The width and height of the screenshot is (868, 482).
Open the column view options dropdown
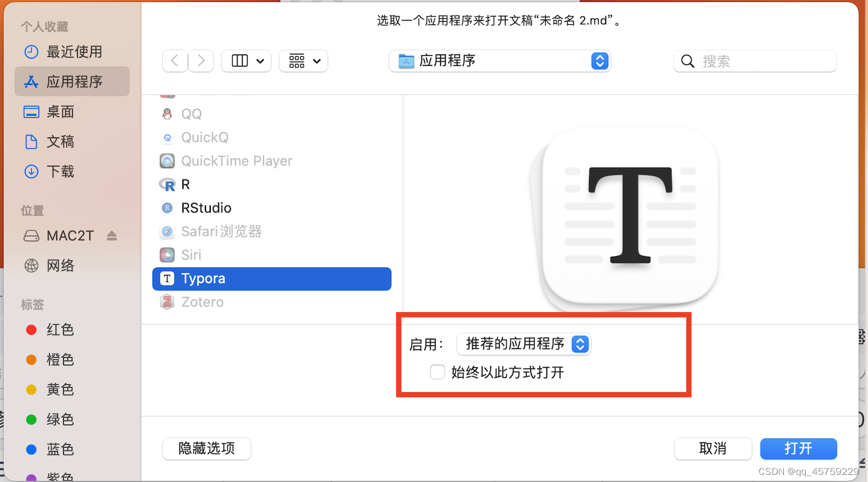tap(246, 60)
